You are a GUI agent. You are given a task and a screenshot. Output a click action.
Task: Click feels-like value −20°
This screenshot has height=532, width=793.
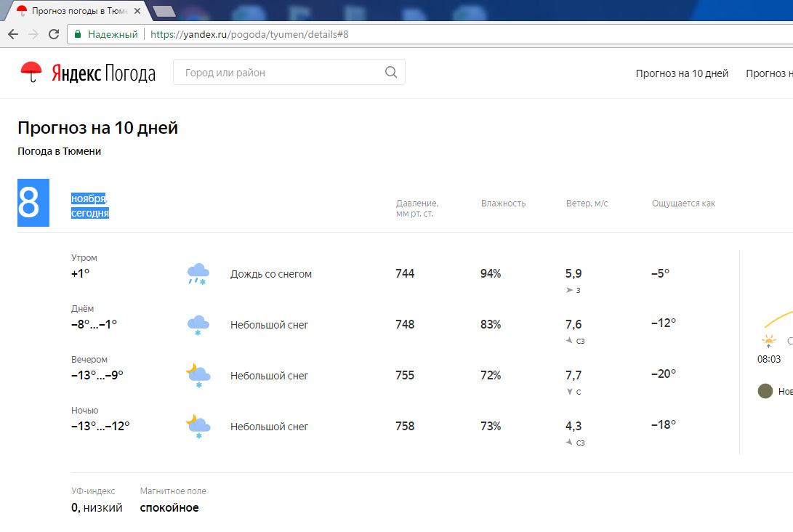(x=664, y=374)
